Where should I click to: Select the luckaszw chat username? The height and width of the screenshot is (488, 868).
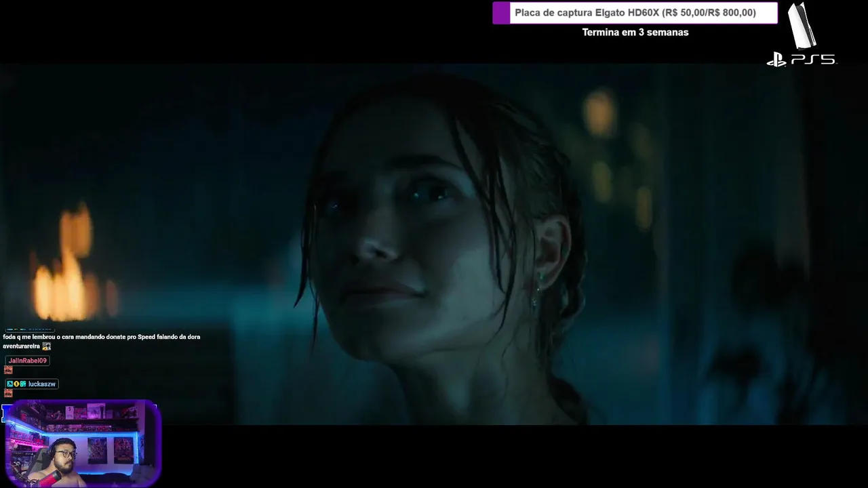click(42, 384)
